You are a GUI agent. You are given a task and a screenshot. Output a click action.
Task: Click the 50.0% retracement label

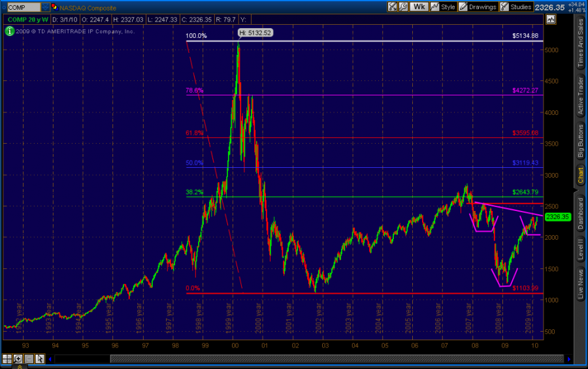[x=195, y=163]
